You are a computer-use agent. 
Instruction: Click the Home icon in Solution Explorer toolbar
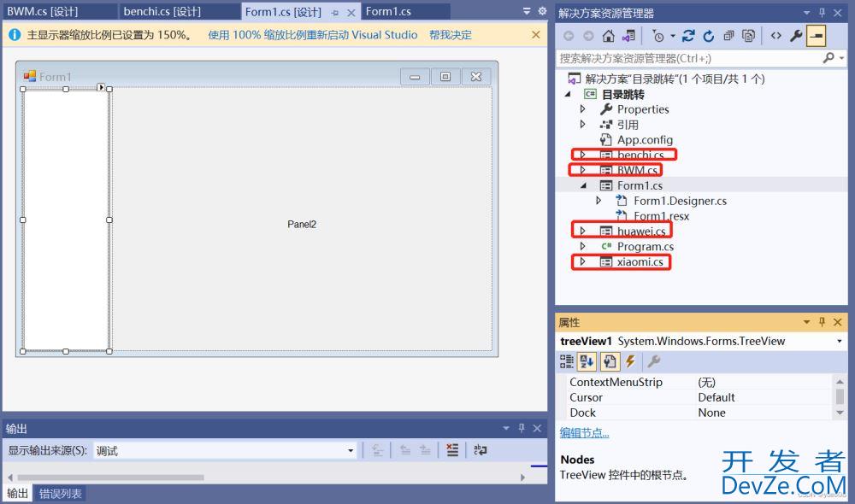coord(608,36)
